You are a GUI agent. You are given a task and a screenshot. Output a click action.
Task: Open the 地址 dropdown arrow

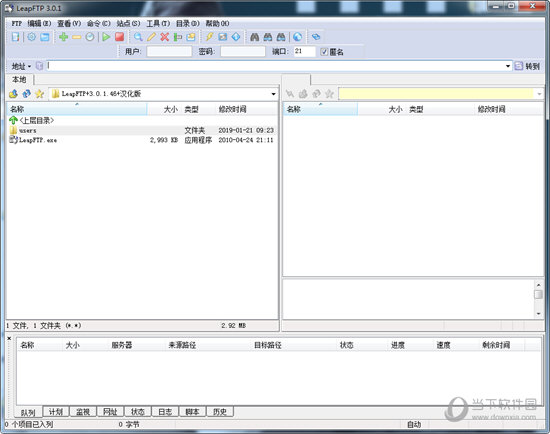[x=29, y=66]
